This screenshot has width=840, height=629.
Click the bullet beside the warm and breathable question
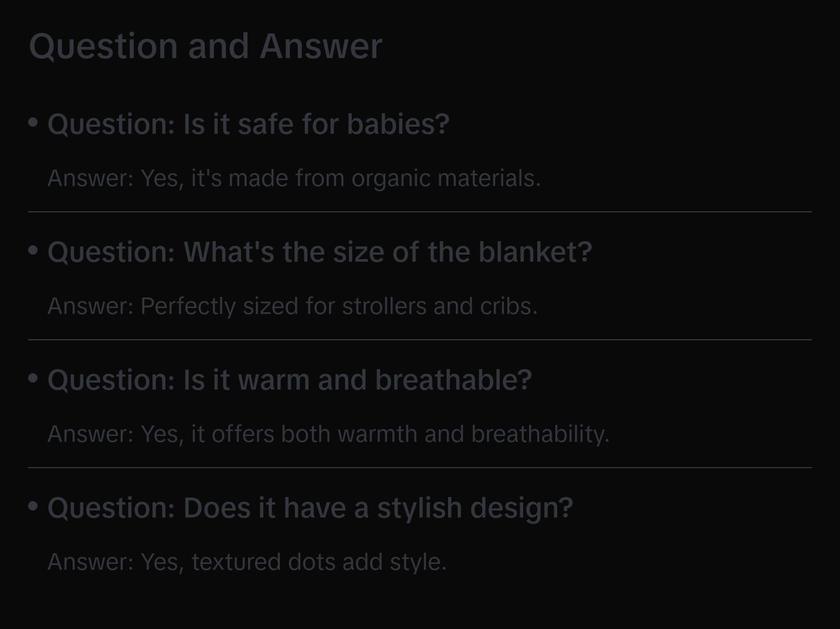(x=33, y=378)
